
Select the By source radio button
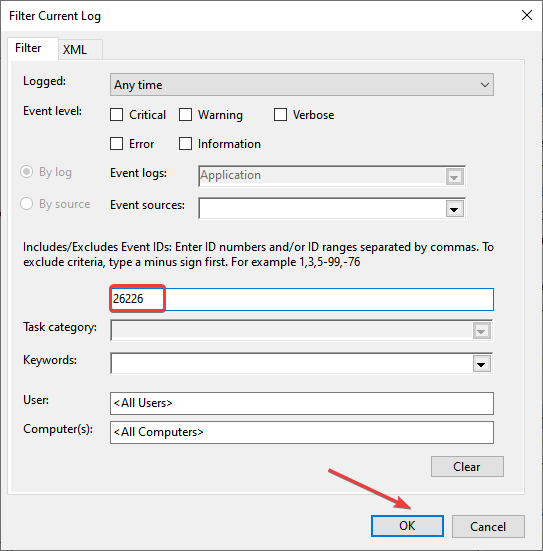[x=27, y=203]
